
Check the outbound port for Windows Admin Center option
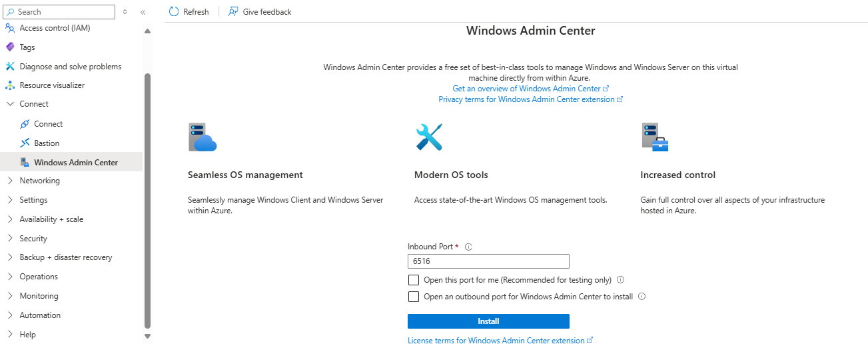[x=414, y=297]
